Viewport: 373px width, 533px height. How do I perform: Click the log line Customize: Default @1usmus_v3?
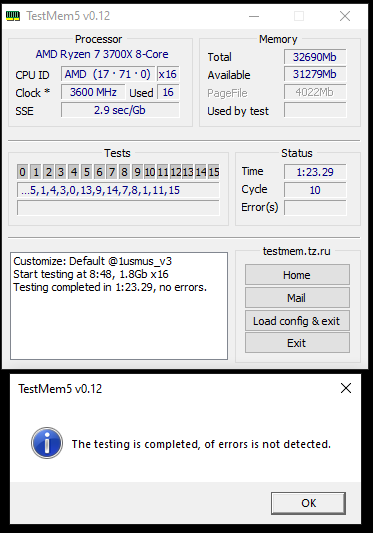coord(92,261)
